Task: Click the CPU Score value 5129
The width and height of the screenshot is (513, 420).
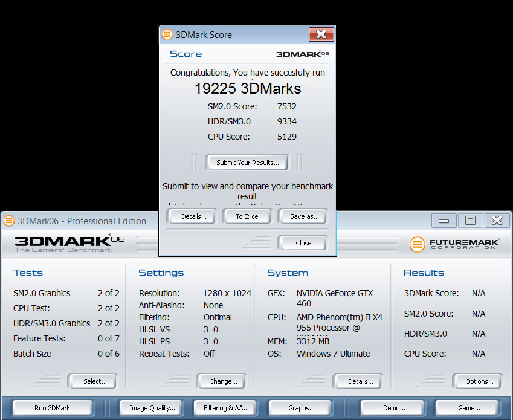Action: [x=287, y=137]
